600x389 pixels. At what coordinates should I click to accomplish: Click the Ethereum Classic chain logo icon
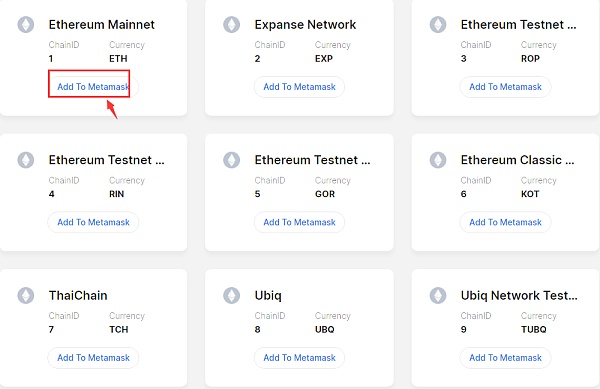[438, 160]
